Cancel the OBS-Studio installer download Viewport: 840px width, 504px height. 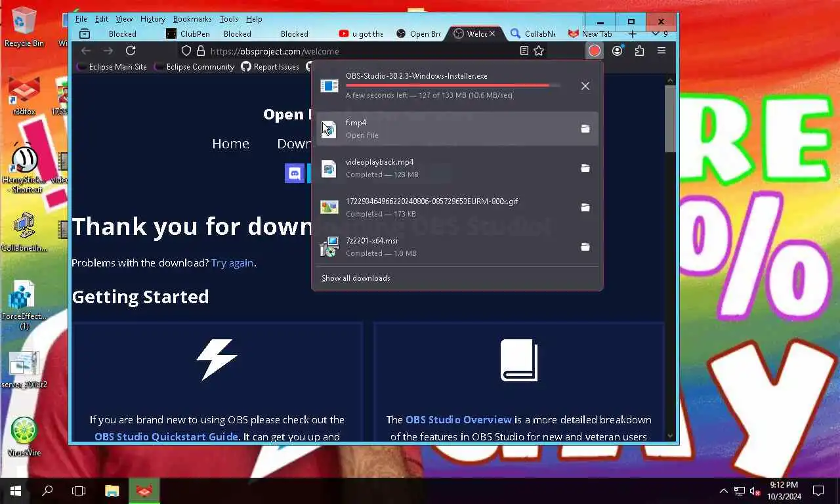(585, 86)
